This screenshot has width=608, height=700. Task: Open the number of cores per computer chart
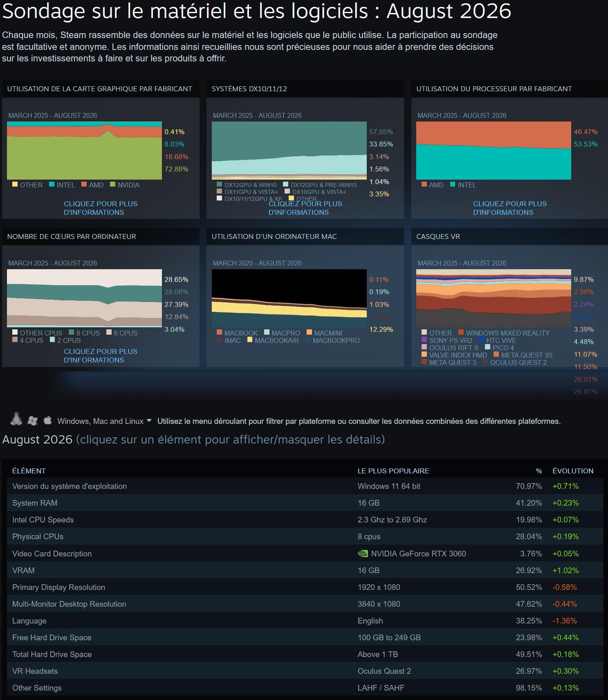[85, 298]
